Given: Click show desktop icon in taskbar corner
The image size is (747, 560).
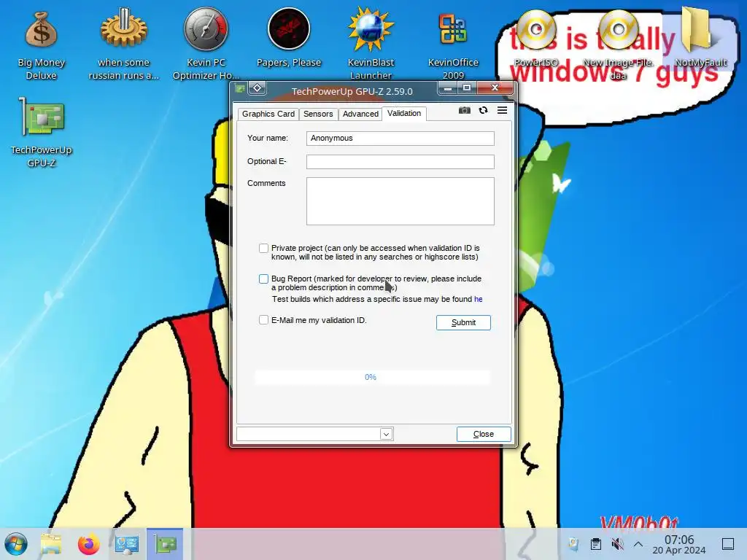Looking at the screenshot, I should (728, 544).
